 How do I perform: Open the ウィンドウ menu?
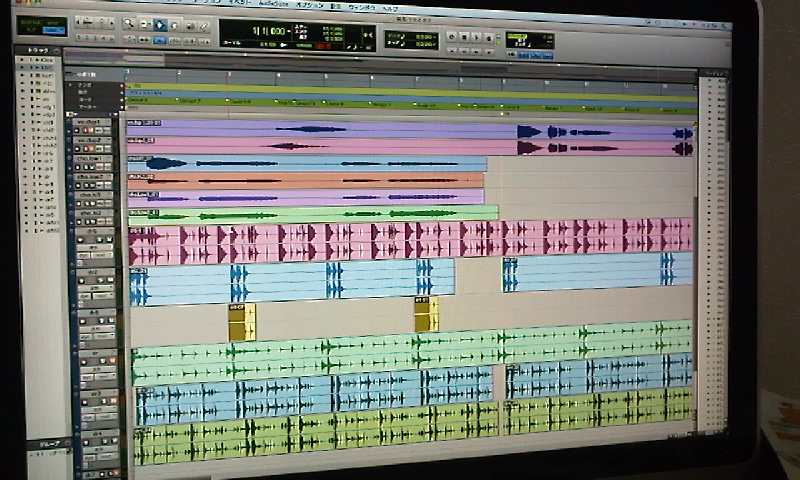click(362, 8)
